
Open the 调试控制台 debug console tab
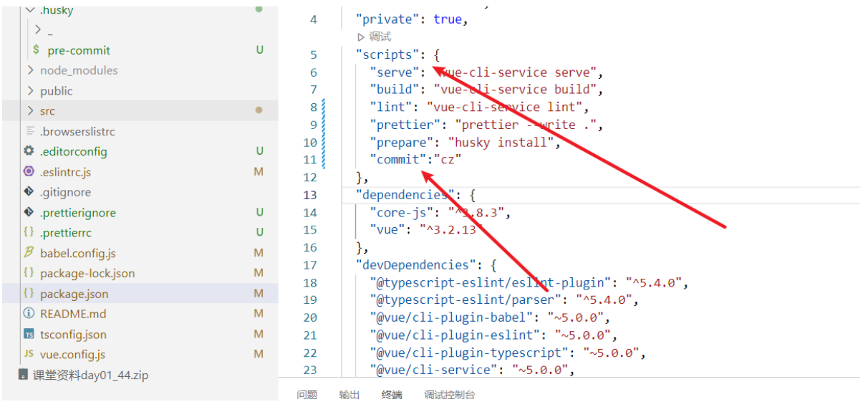[x=449, y=395]
